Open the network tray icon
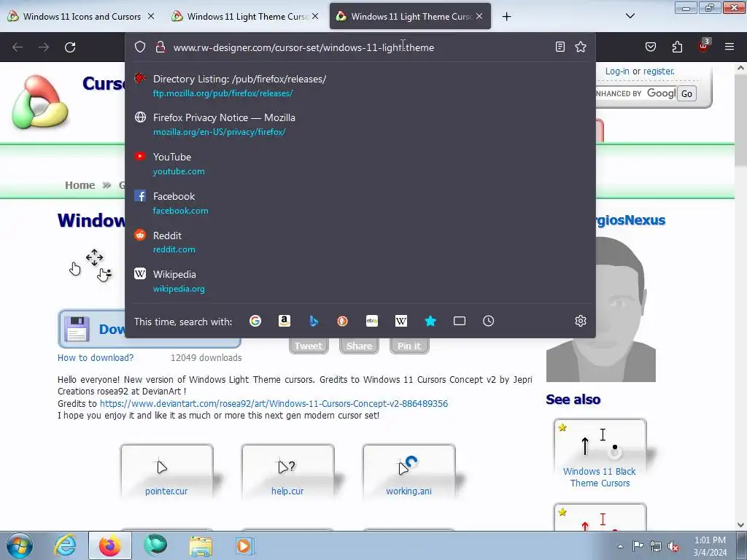 click(x=656, y=546)
